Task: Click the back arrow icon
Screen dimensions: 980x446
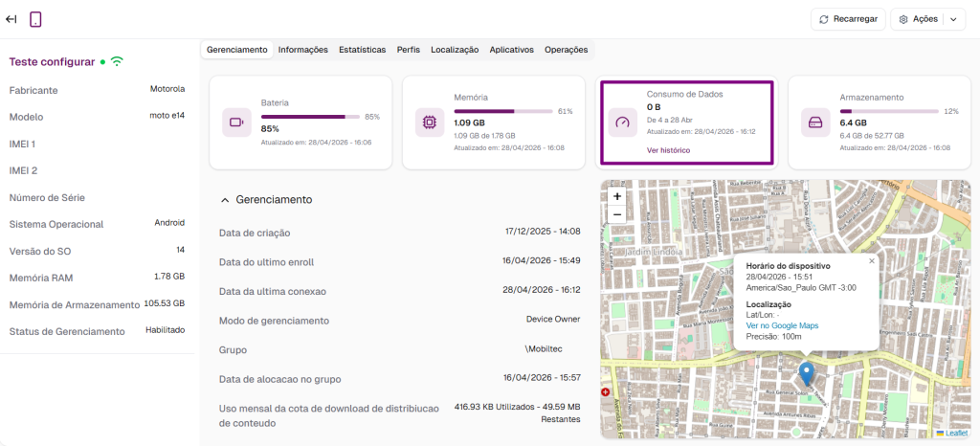Action: tap(11, 19)
